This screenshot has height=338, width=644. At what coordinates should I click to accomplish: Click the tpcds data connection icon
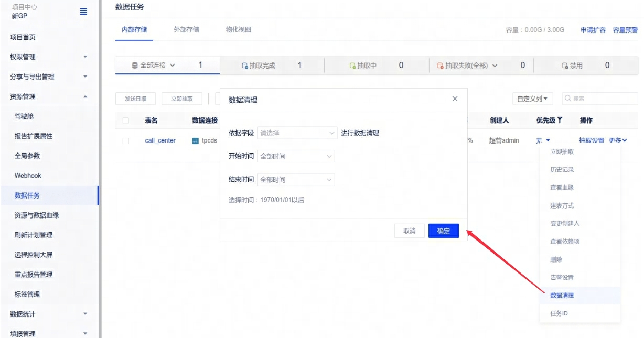tap(196, 141)
